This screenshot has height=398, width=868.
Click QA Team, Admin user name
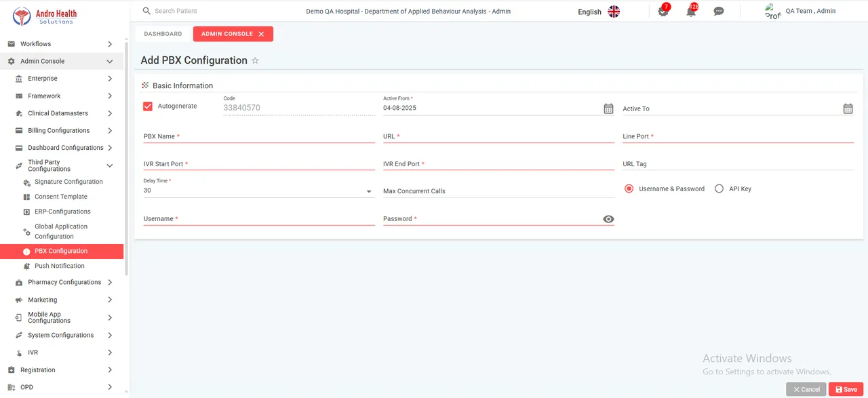[810, 11]
